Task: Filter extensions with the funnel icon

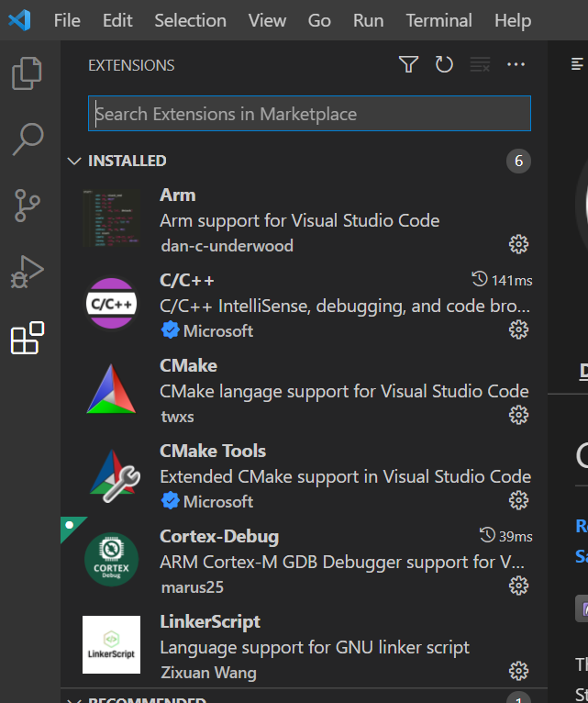Action: [408, 64]
